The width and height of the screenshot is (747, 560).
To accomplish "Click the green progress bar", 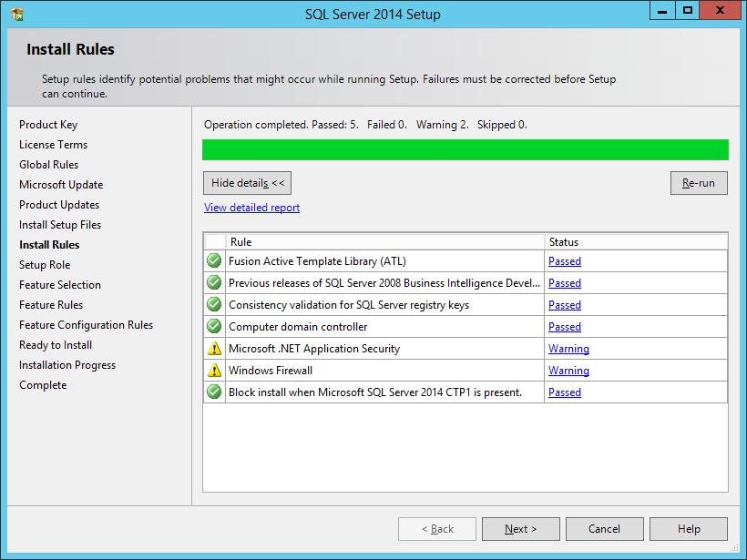I will point(465,150).
